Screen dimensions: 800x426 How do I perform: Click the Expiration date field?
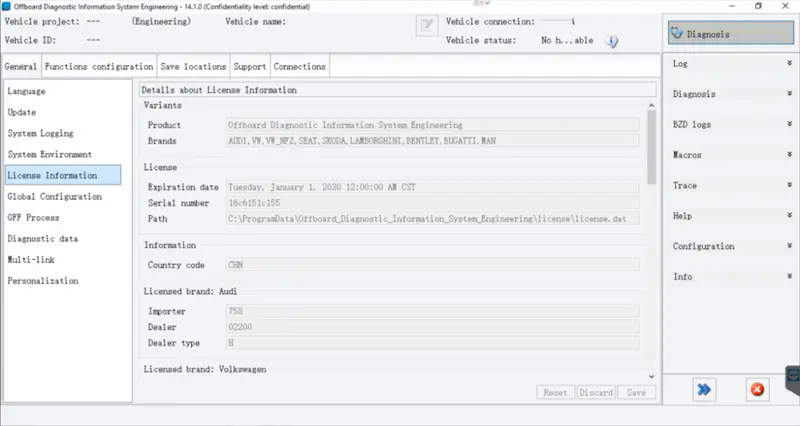click(x=432, y=187)
